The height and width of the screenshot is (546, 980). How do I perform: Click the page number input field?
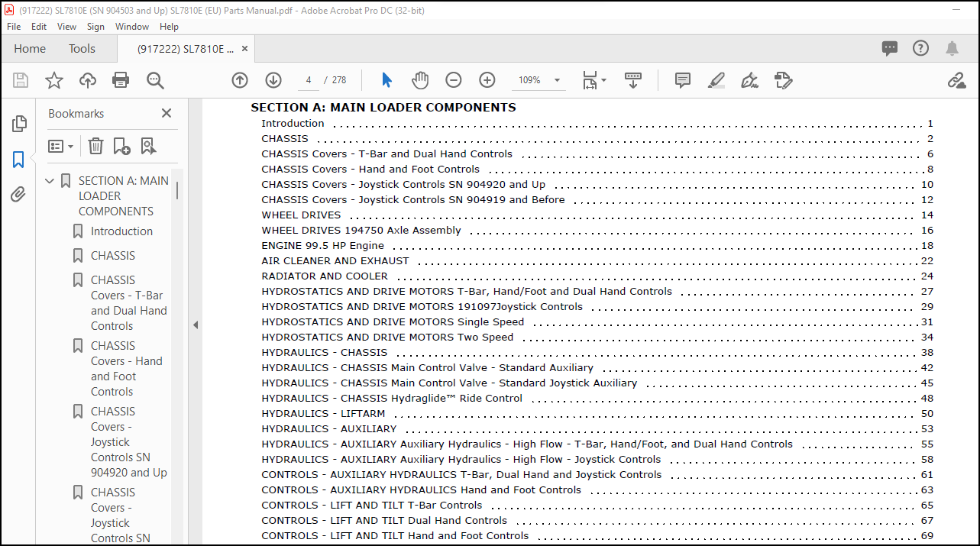[308, 80]
